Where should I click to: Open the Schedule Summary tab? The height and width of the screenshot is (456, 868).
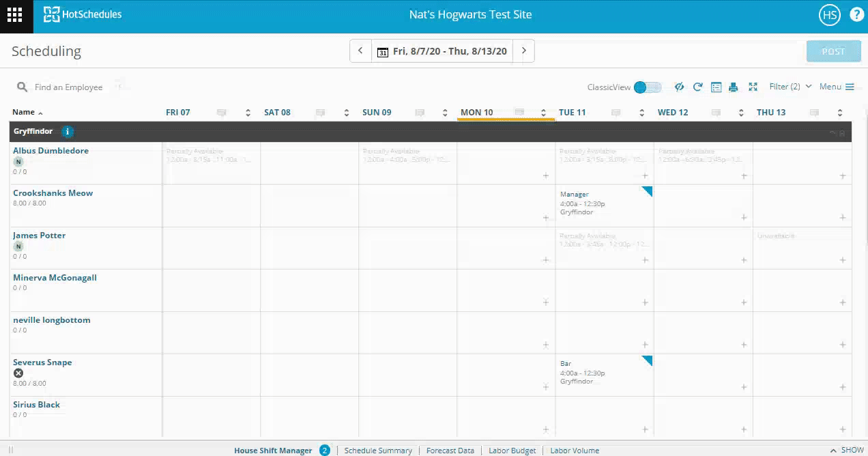pyautogui.click(x=378, y=451)
